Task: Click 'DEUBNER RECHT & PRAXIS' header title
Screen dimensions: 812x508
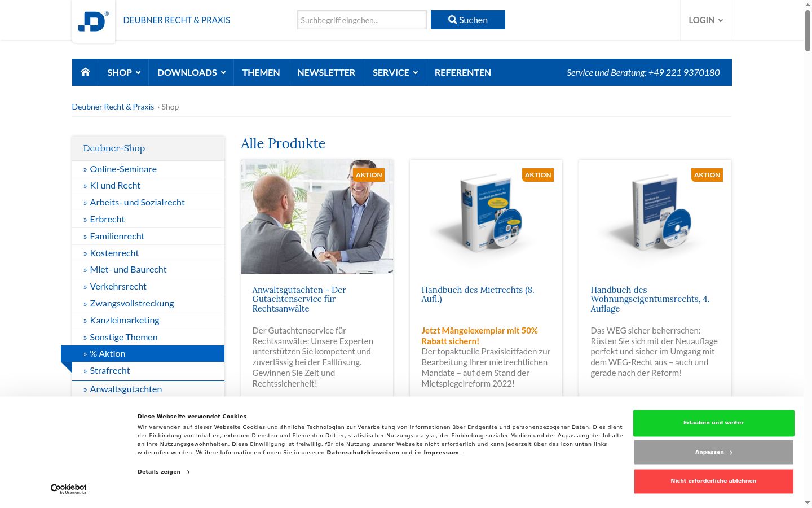Action: coord(176,20)
